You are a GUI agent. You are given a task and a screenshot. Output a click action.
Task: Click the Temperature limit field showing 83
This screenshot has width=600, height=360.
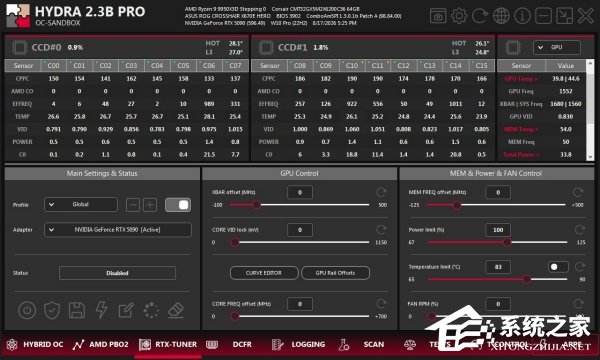coord(498,267)
